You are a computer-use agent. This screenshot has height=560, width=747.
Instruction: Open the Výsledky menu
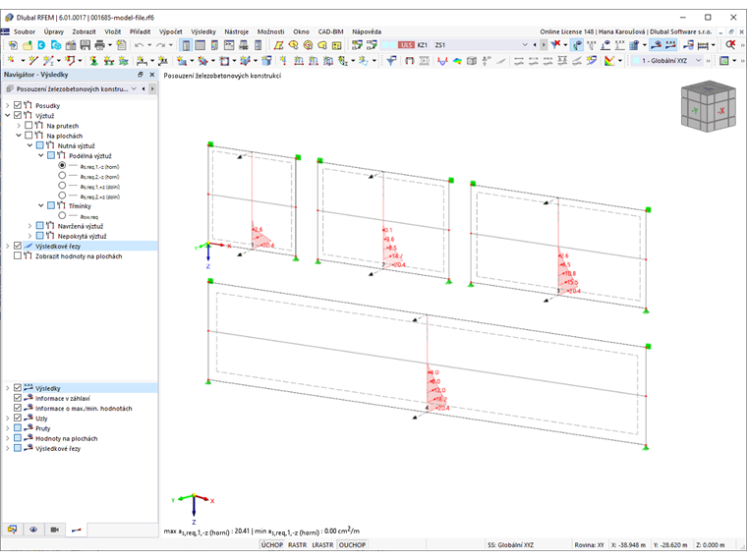203,31
